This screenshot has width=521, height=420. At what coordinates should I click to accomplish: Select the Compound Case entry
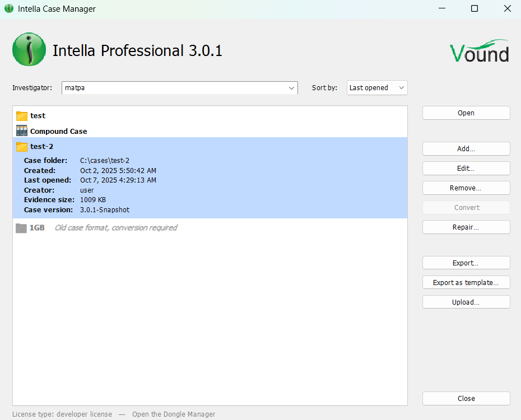tap(59, 131)
